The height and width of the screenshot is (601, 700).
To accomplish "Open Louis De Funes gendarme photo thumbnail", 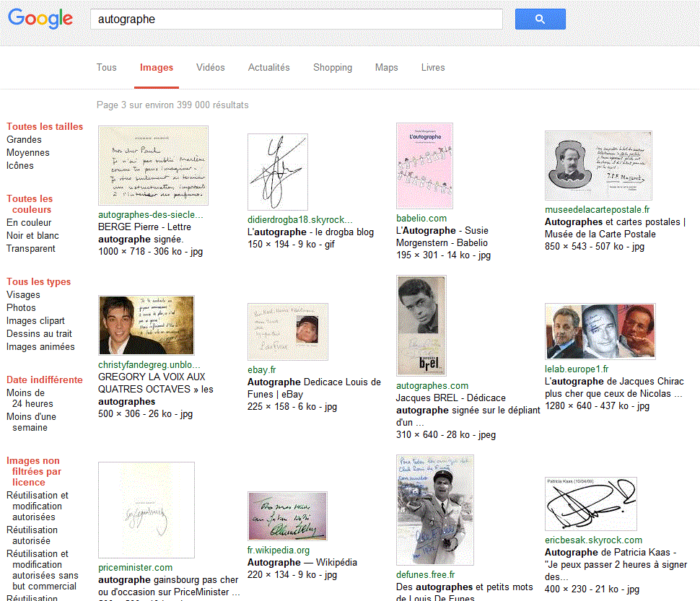I will point(435,510).
